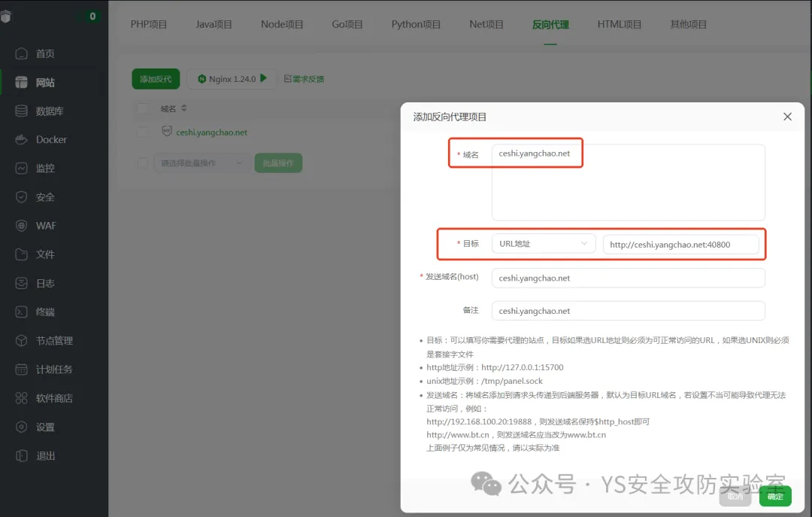This screenshot has height=517, width=812.
Task: Click the 添加反向代理项目 dialog title
Action: click(450, 117)
